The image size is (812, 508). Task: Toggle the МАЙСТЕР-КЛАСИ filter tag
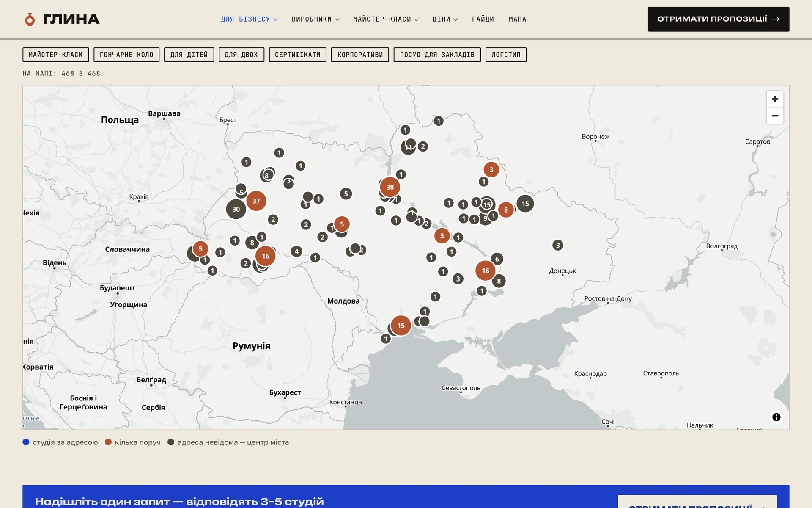click(x=56, y=55)
